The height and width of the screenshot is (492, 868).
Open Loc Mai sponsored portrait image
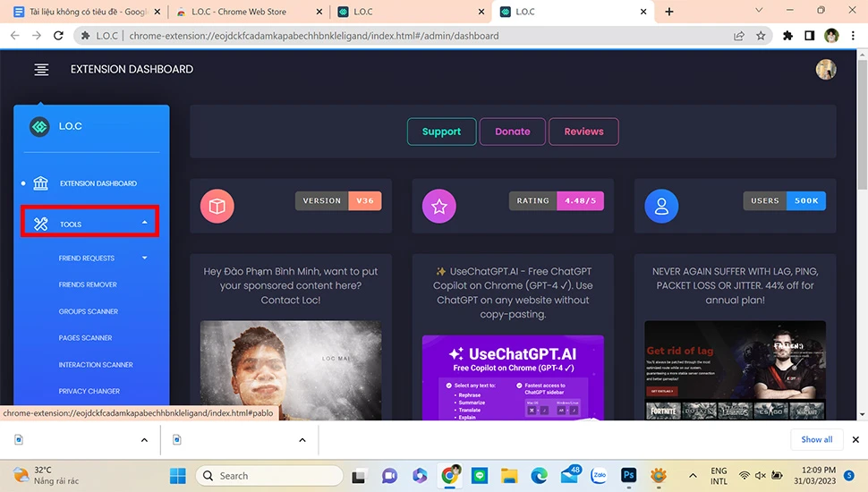click(291, 369)
